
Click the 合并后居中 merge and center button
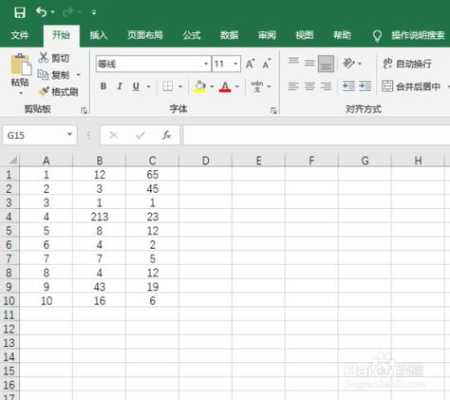(412, 86)
